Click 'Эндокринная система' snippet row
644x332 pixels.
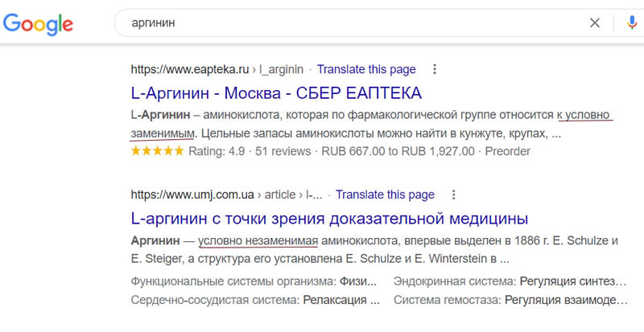tap(510, 281)
